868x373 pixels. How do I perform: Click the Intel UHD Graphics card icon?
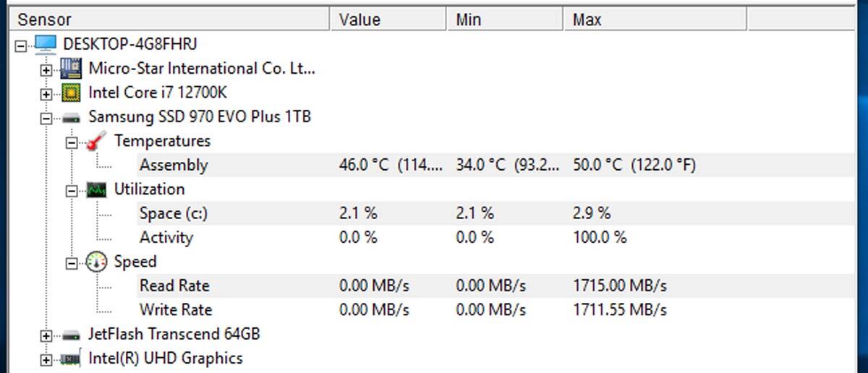70,359
